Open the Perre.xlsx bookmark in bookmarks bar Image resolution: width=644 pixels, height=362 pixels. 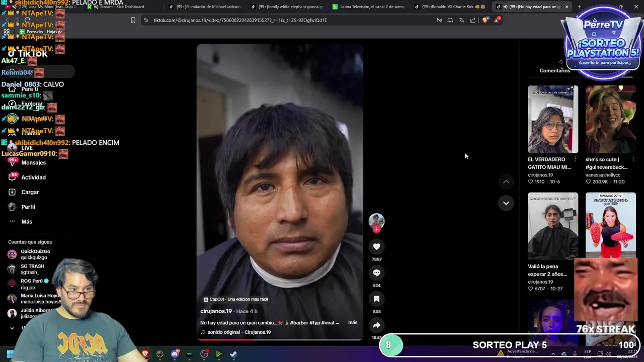click(43, 32)
